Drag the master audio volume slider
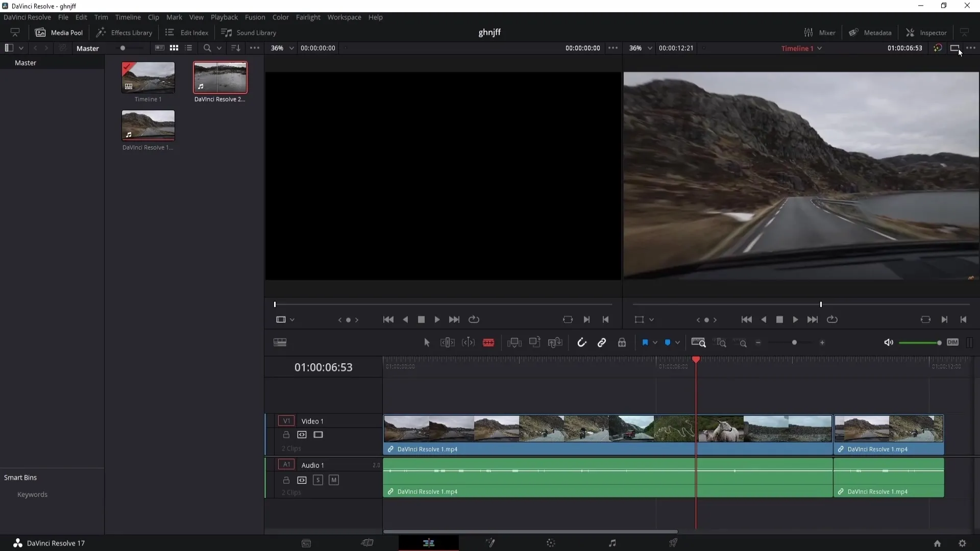Image resolution: width=980 pixels, height=551 pixels. coord(938,343)
